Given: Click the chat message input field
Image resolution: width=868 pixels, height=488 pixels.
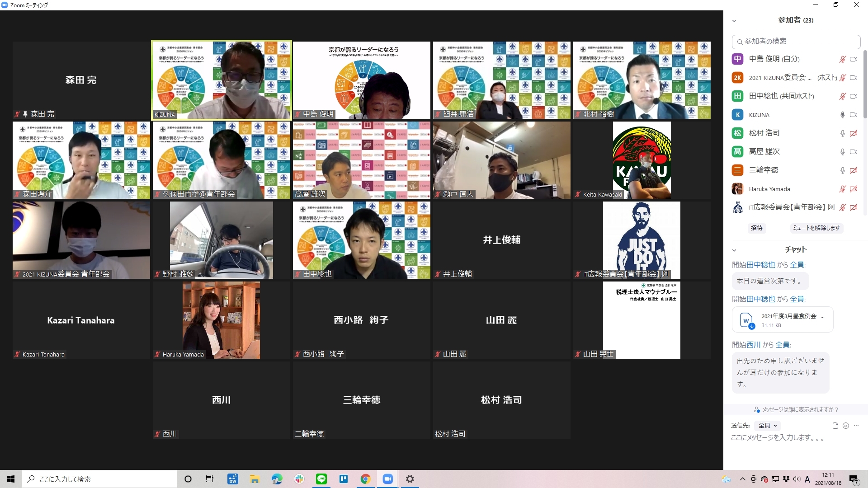Looking at the screenshot, I should point(795,438).
